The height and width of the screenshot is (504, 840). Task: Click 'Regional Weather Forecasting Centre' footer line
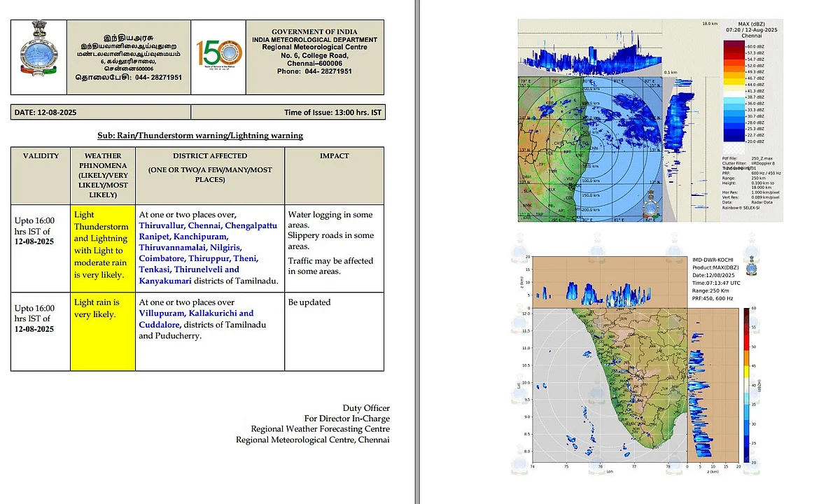[x=321, y=429]
